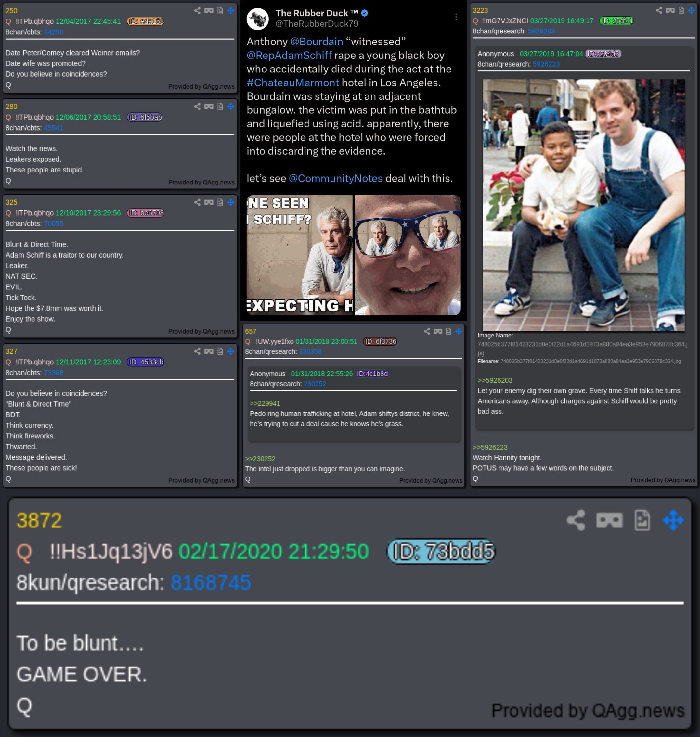700x737 pixels.
Task: Click the large image file icon on post 3872
Action: click(642, 520)
